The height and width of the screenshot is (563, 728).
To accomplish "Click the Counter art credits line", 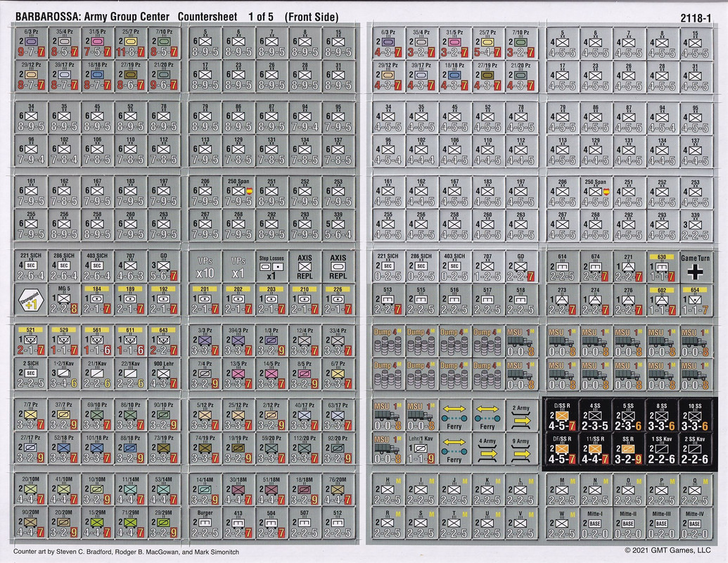I will click(x=126, y=552).
